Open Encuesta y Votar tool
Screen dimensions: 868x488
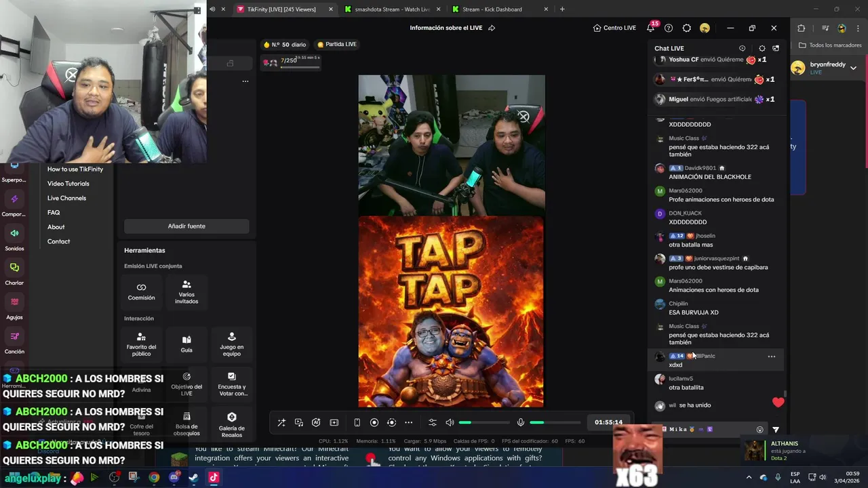coord(232,384)
